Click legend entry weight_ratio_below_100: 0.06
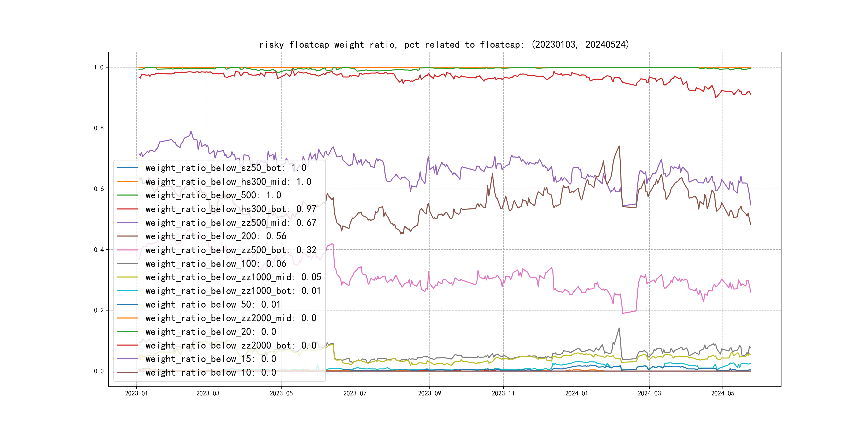 click(x=216, y=264)
